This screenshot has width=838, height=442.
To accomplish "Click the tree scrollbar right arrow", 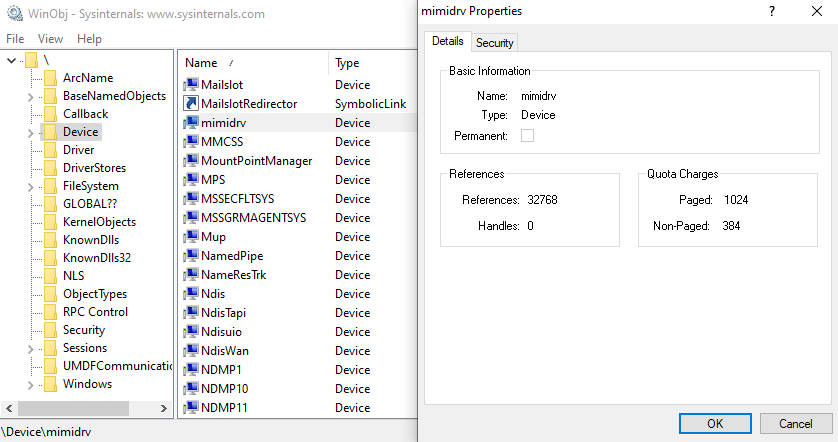I will tap(164, 408).
